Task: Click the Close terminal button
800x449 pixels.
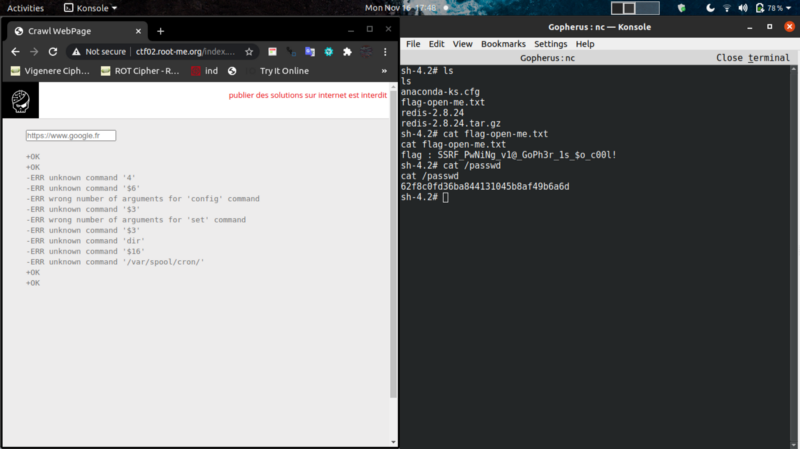Action: (753, 58)
